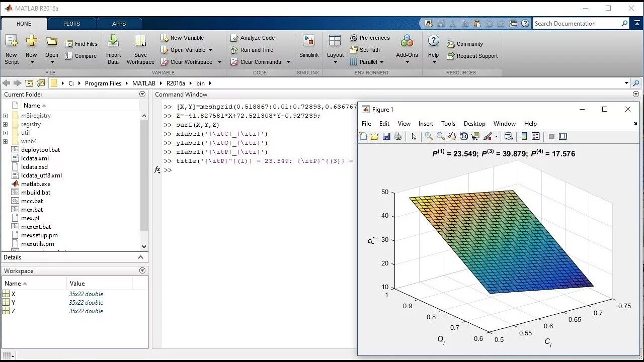Image resolution: width=644 pixels, height=362 pixels.
Task: Click the Open File icon in Figure 1 toolbar
Action: point(375,136)
